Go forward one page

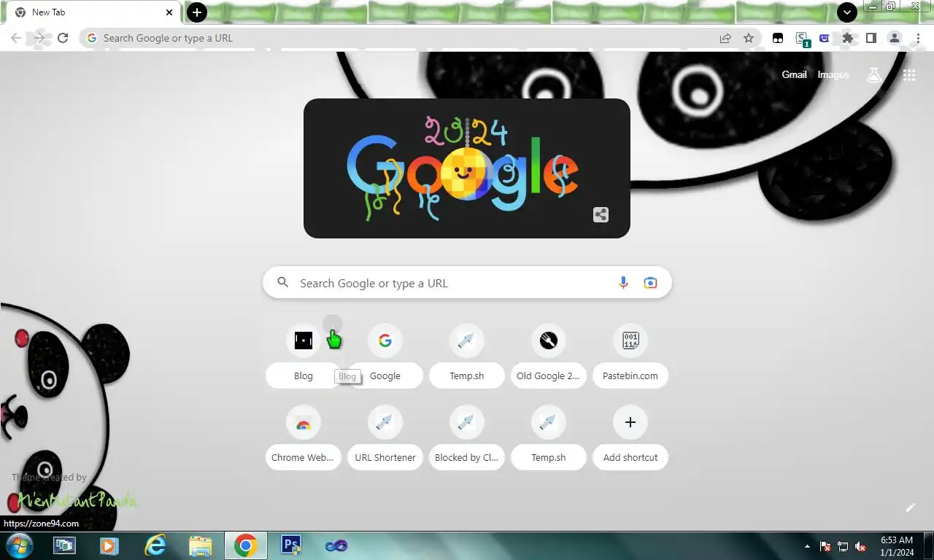click(x=39, y=38)
